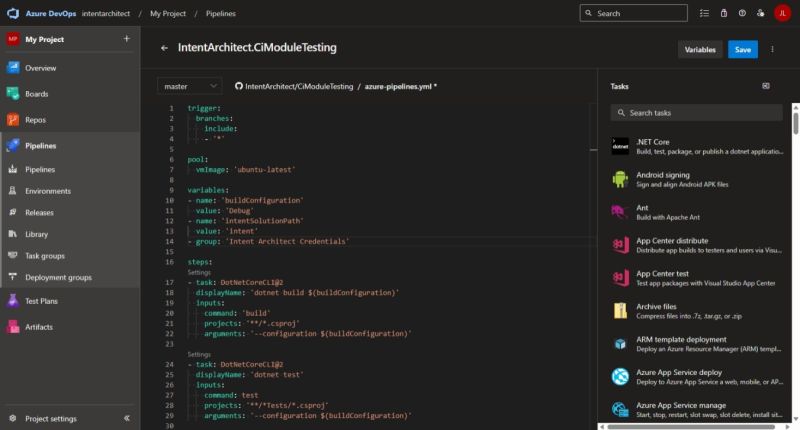Screen dimensions: 800x430
Task: Open the marketplace shopping bag icon
Action: (x=723, y=13)
